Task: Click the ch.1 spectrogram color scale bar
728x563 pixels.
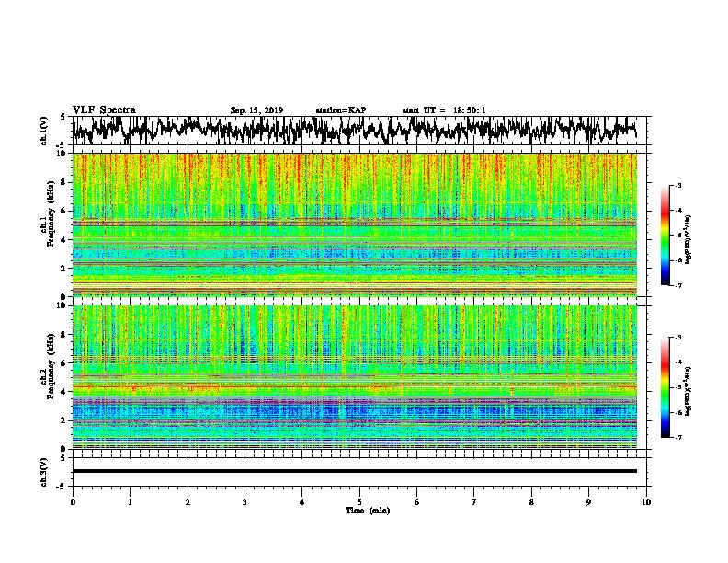Action: pyautogui.click(x=665, y=236)
